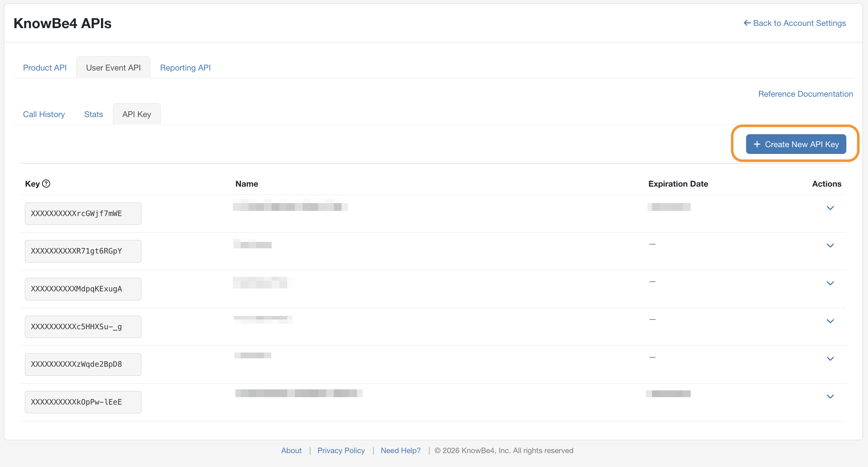Expand actions for key ending rcGWjf7mWE
The height and width of the screenshot is (467, 868).
tap(830, 208)
